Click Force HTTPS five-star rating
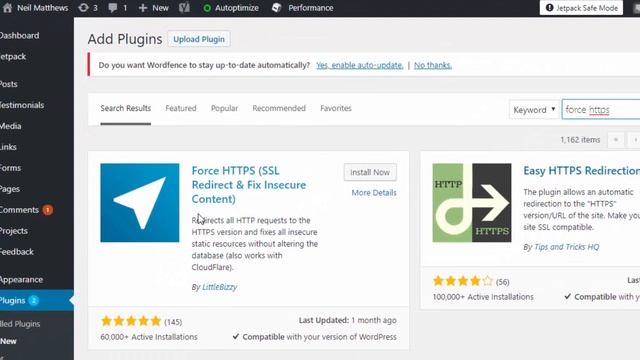This screenshot has height=360, width=640. click(x=131, y=321)
